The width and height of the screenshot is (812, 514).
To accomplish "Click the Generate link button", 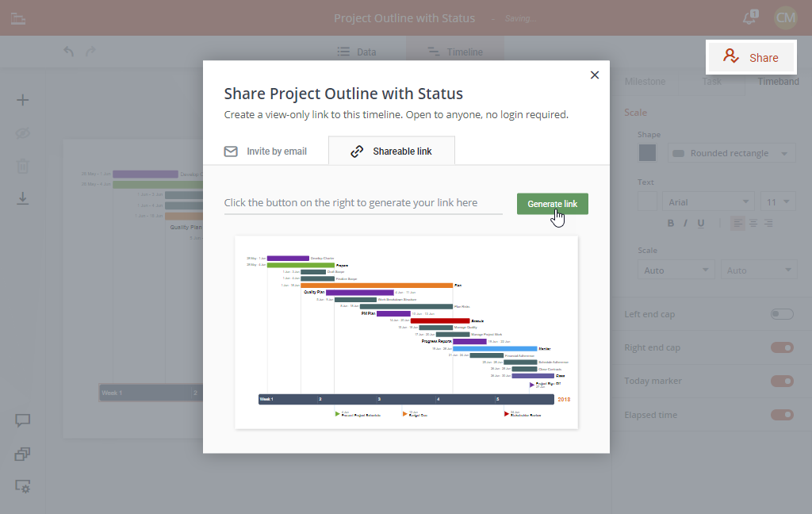I will 552,204.
